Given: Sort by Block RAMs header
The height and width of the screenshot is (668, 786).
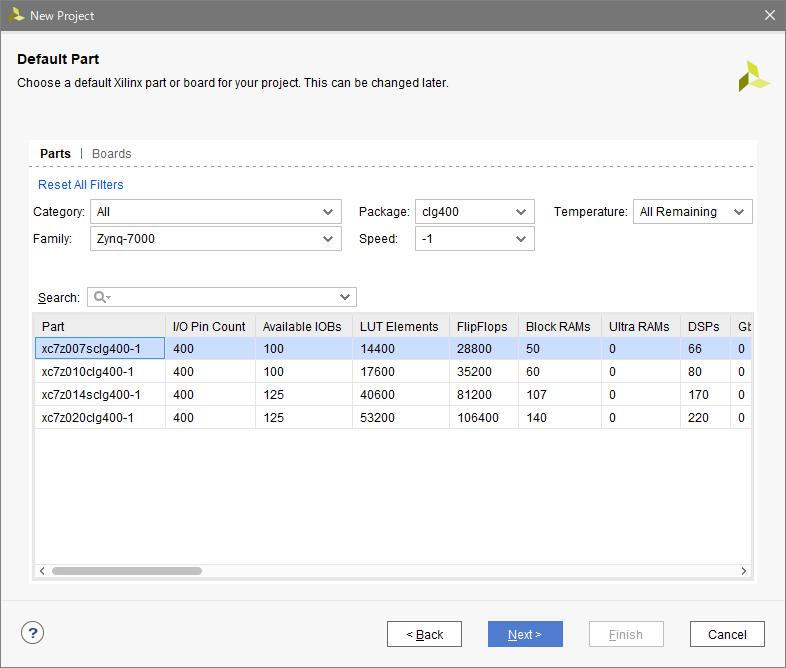Looking at the screenshot, I should 560,326.
